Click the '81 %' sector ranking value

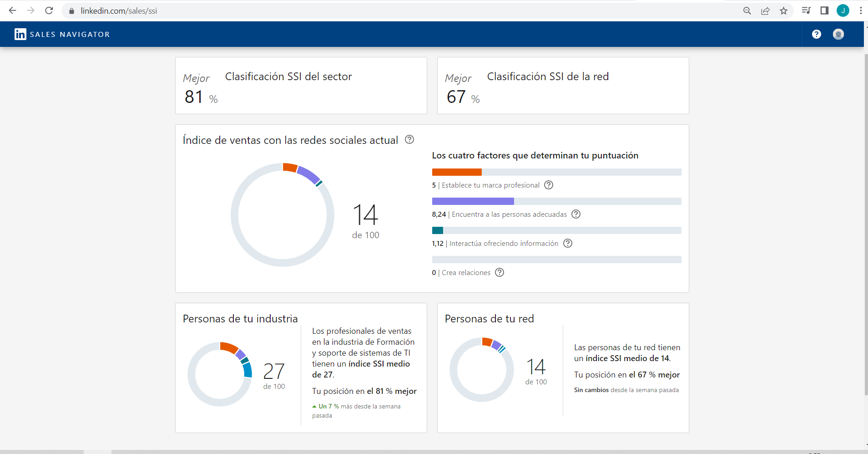coord(201,97)
